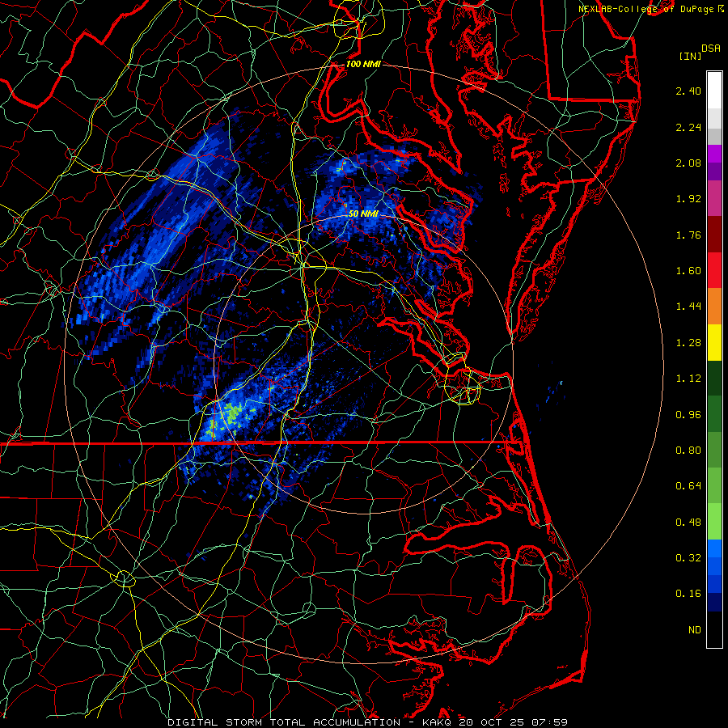Screen dimensions: 728x728
Task: Click the 50 NMI range ring label
Action: click(363, 214)
